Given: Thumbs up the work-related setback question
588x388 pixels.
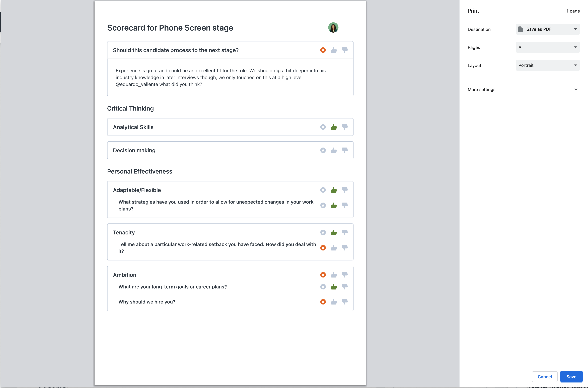Looking at the screenshot, I should click(x=334, y=248).
